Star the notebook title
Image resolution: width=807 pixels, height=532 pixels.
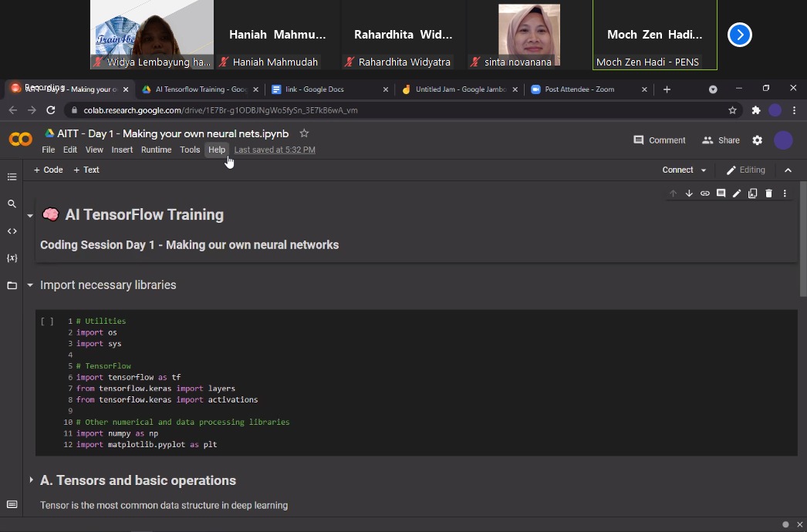[304, 133]
